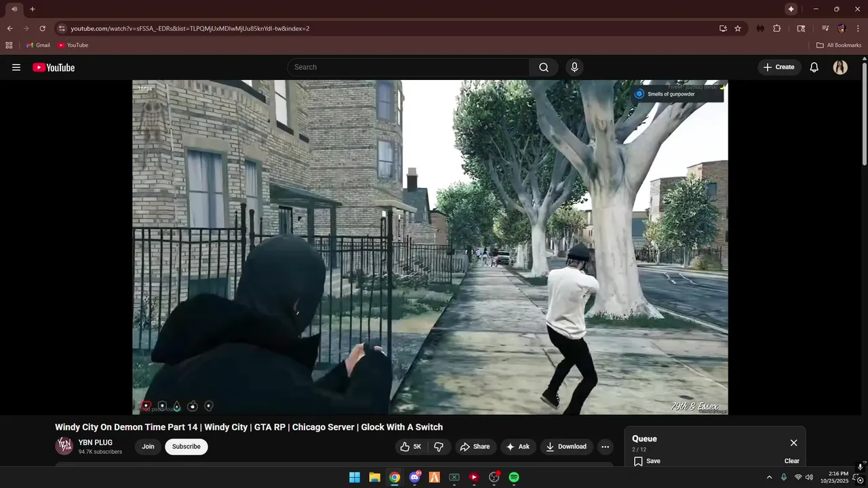Go to YouTube home via logo

pos(54,67)
